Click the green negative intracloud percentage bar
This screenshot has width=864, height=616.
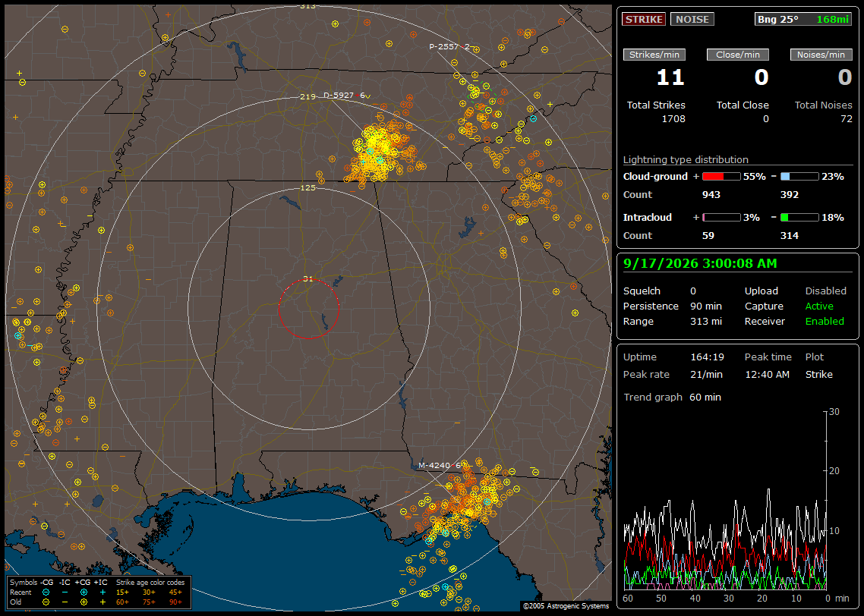799,218
